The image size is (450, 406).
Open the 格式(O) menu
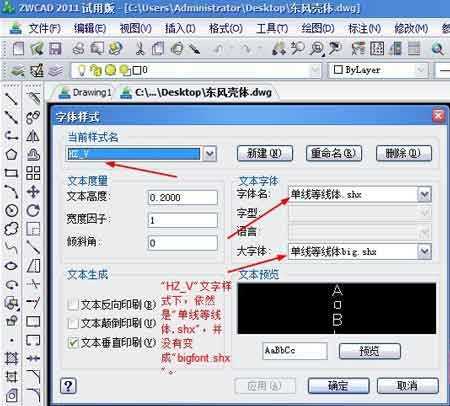pyautogui.click(x=226, y=29)
